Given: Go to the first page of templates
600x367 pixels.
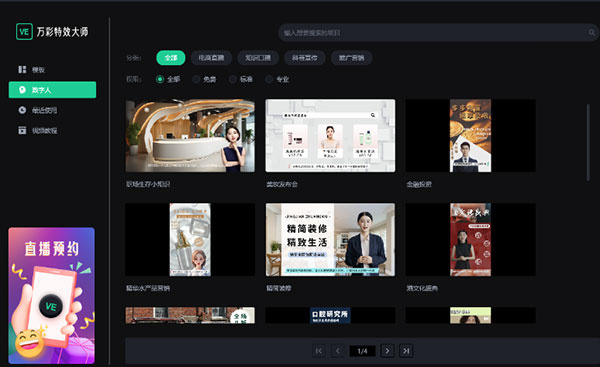Looking at the screenshot, I should coord(319,351).
